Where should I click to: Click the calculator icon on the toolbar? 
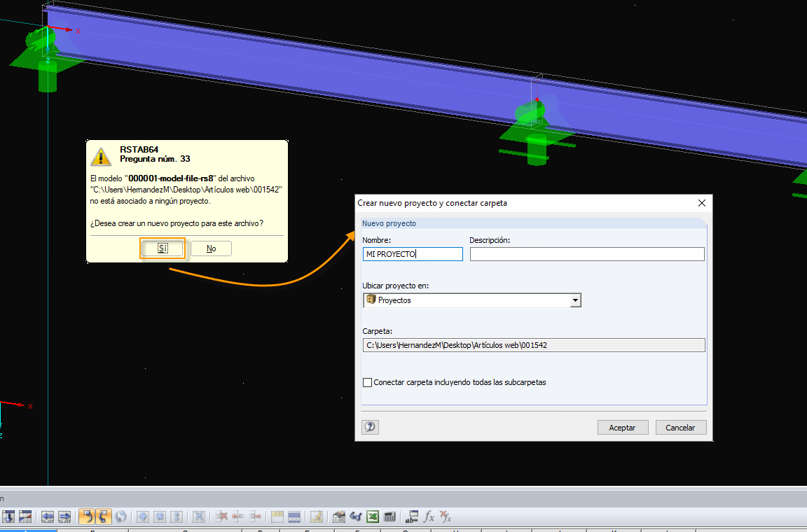pyautogui.click(x=389, y=516)
